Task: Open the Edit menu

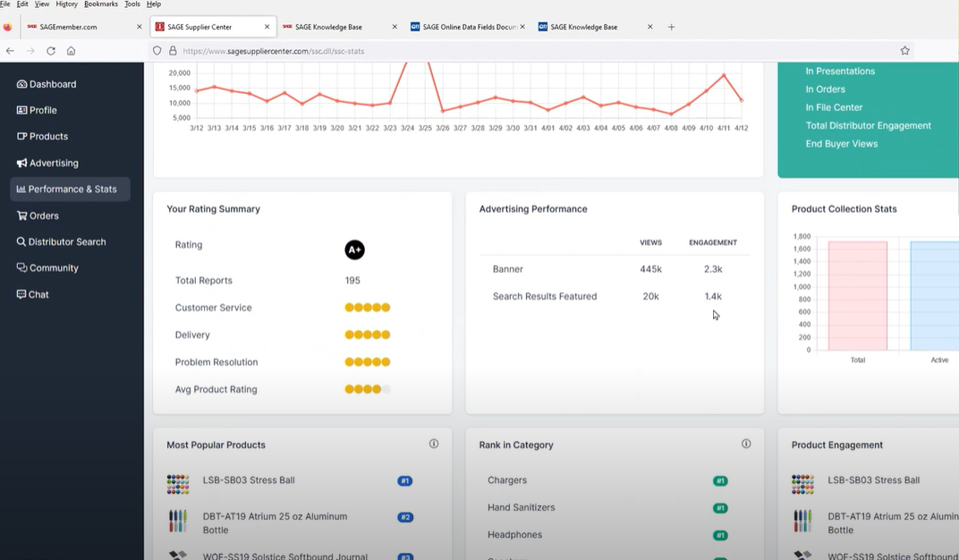Action: coord(22,4)
